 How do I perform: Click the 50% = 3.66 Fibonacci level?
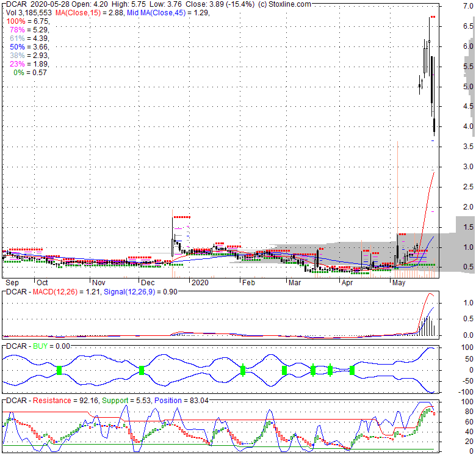29,47
